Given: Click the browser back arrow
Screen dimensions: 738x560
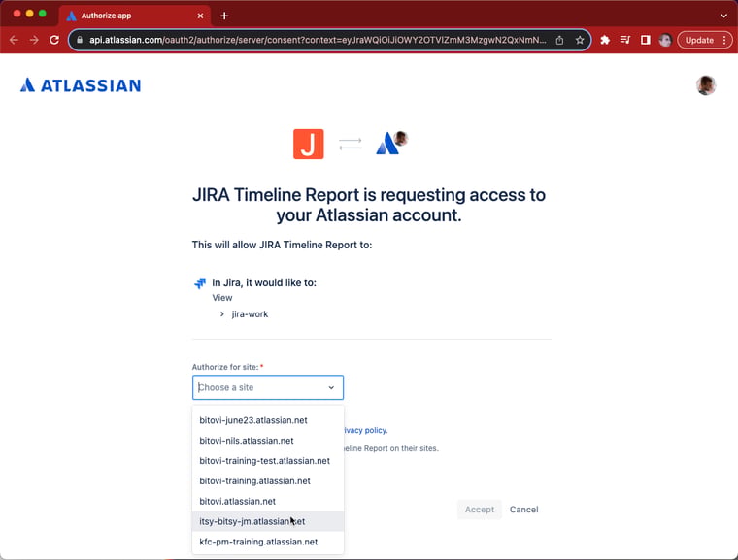Looking at the screenshot, I should click(14, 40).
